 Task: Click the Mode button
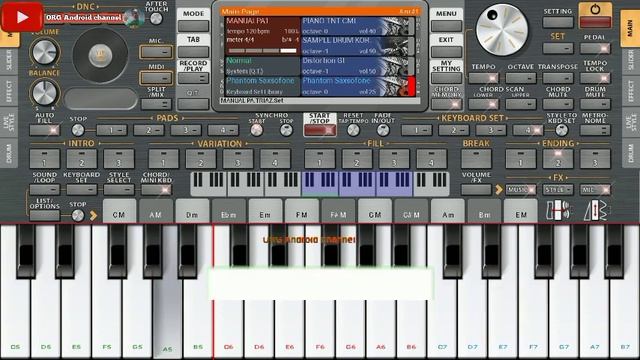point(193,26)
